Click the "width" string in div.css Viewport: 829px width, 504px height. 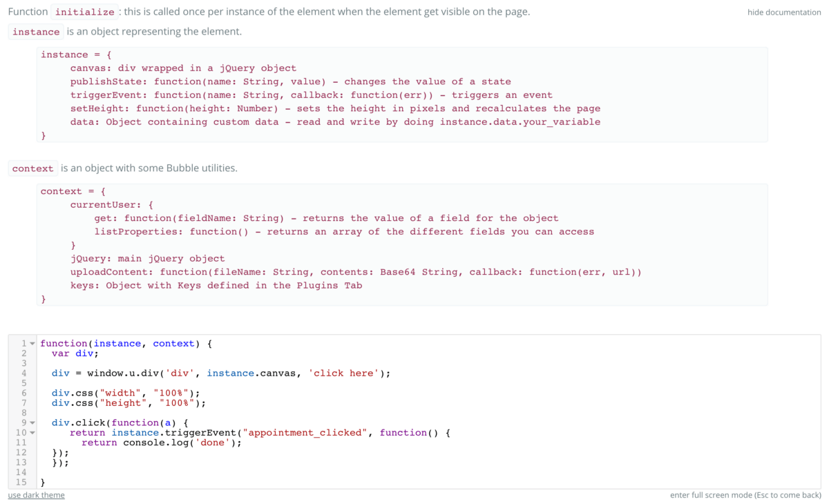click(x=121, y=394)
